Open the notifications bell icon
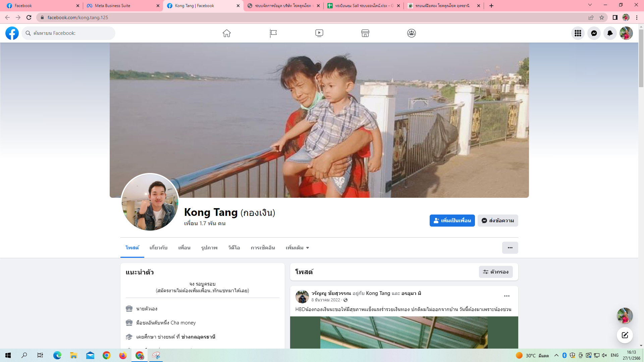 click(x=610, y=33)
